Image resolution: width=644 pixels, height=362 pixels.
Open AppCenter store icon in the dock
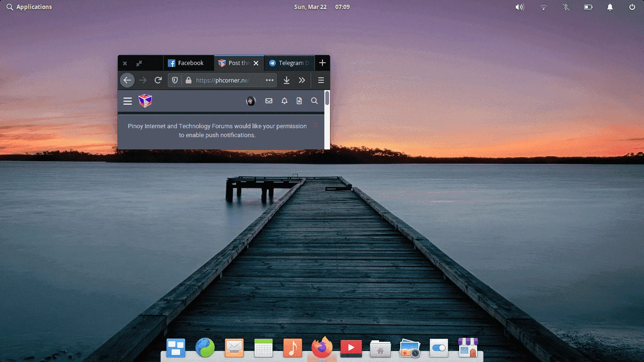tap(468, 348)
